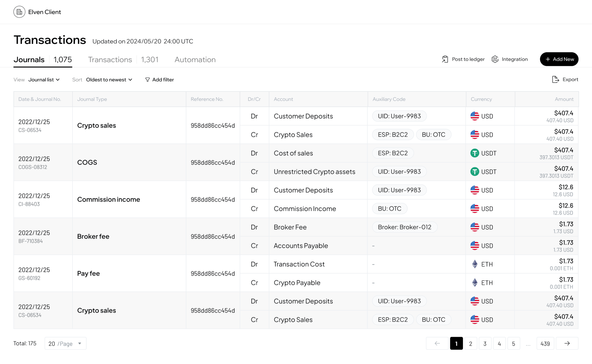Click the Export file icon

pos(555,79)
